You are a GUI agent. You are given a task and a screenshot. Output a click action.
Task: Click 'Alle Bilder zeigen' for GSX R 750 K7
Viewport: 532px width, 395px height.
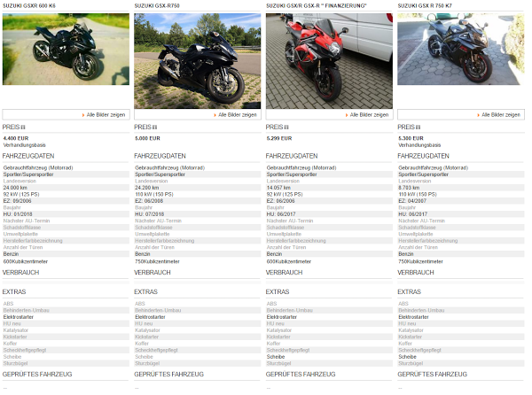tap(498, 115)
